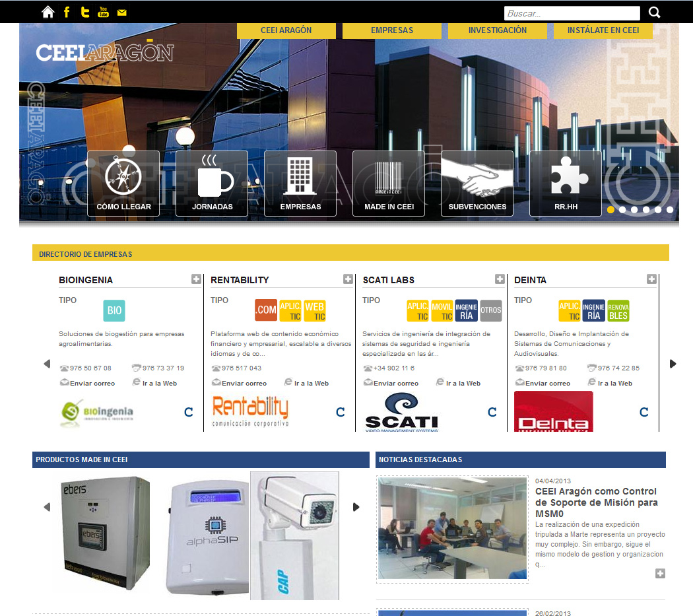Click the CAP security camera image
Image resolution: width=693 pixels, height=616 pixels.
[x=295, y=535]
